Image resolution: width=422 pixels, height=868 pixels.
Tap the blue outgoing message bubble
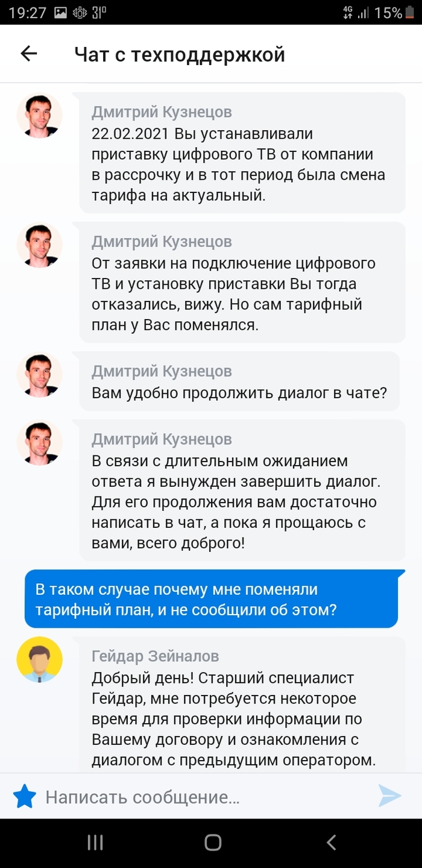pos(211,599)
